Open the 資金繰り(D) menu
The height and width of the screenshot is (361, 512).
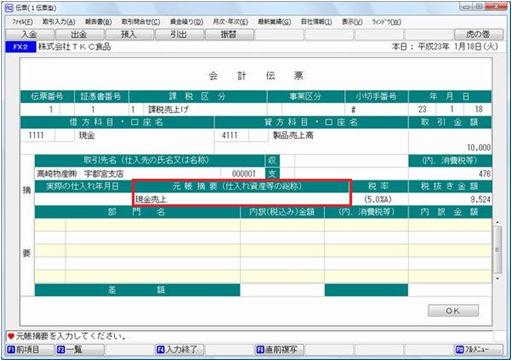[187, 22]
